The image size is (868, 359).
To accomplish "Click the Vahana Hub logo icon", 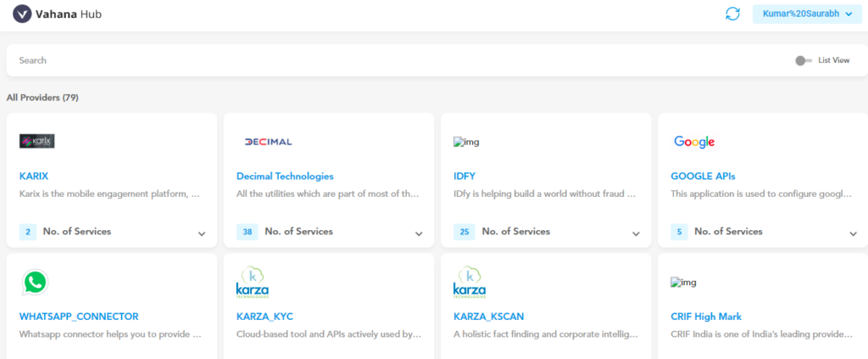I will [22, 14].
